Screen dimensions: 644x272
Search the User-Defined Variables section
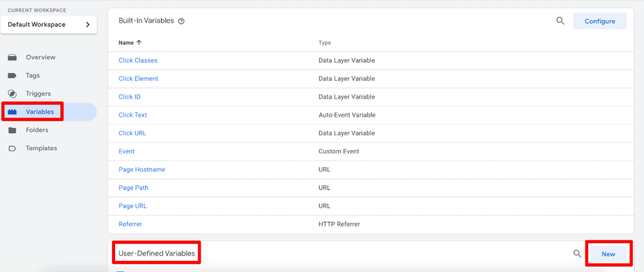pos(577,254)
